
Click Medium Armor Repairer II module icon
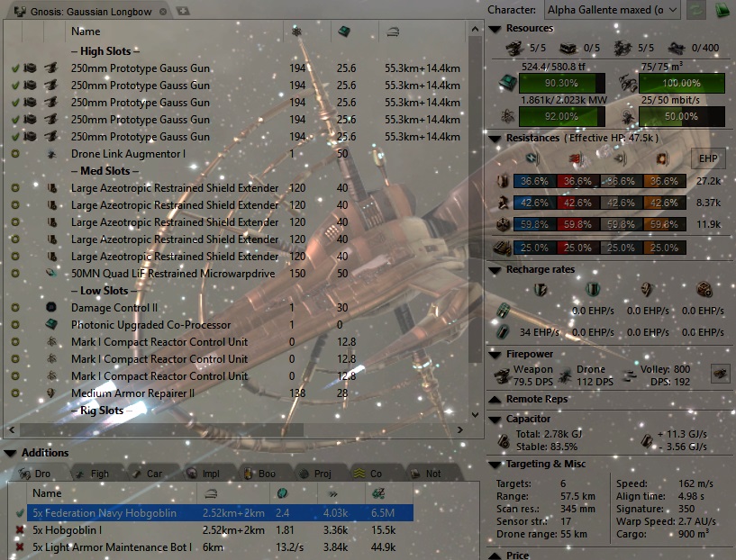point(51,393)
